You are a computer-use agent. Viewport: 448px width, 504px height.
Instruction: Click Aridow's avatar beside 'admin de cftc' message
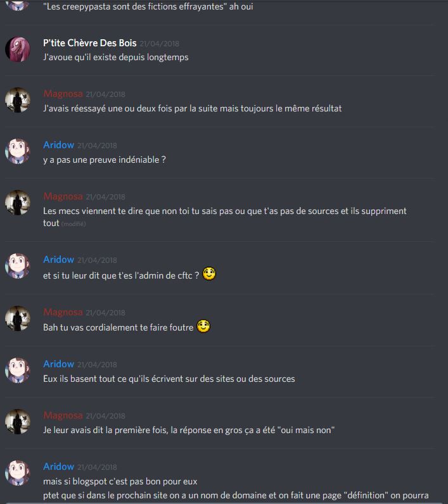pos(18,266)
